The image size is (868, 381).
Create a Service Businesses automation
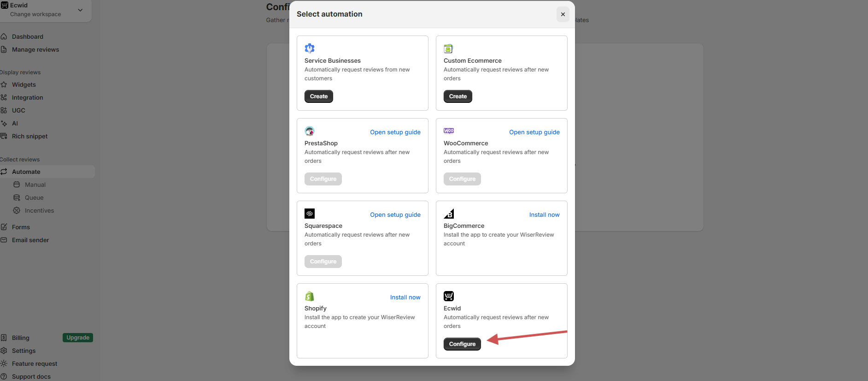coord(318,96)
